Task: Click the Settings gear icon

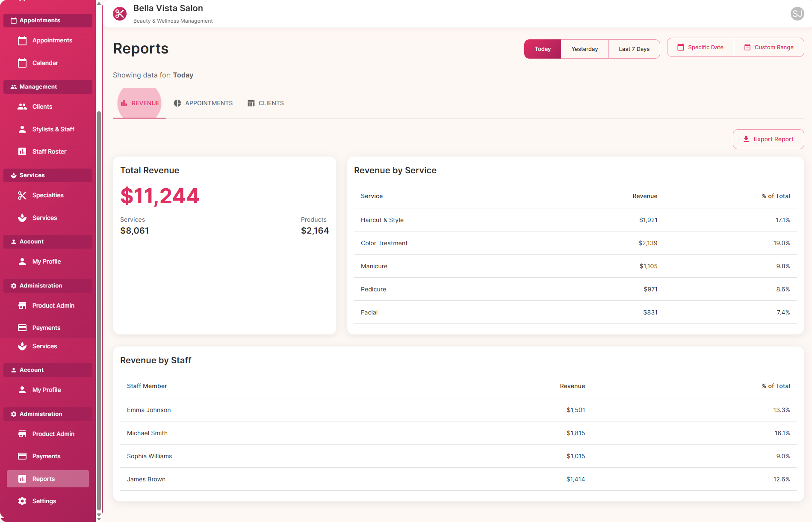Action: (23, 501)
